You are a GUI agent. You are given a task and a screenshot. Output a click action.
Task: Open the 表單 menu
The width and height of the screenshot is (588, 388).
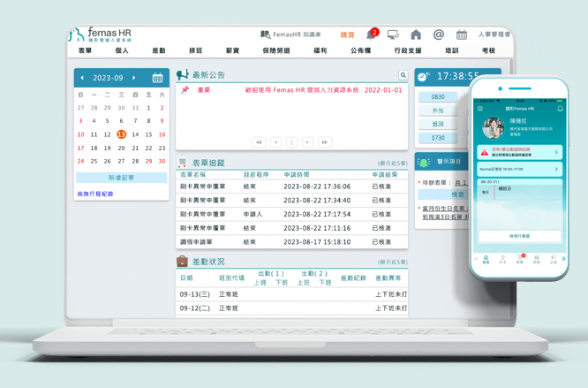click(85, 50)
